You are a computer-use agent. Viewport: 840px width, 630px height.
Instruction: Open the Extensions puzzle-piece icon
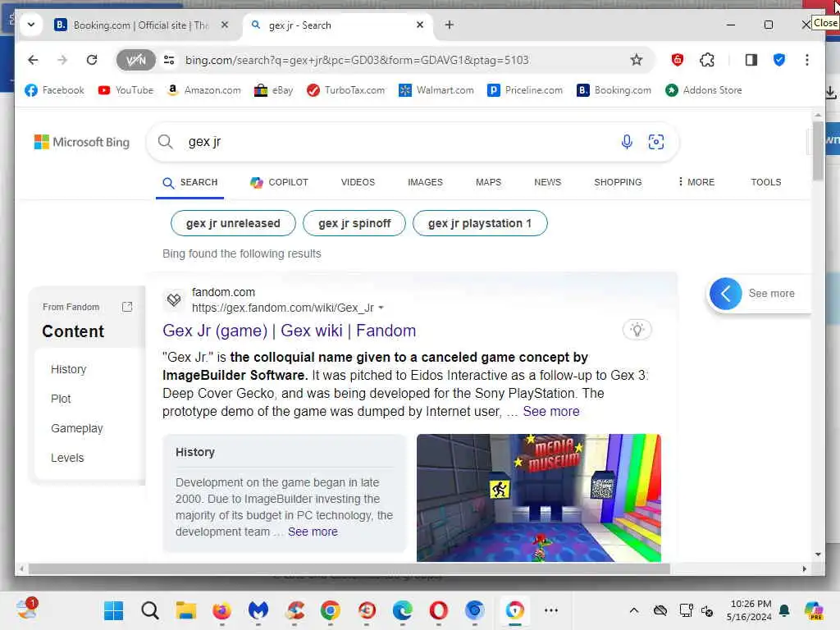click(x=707, y=60)
